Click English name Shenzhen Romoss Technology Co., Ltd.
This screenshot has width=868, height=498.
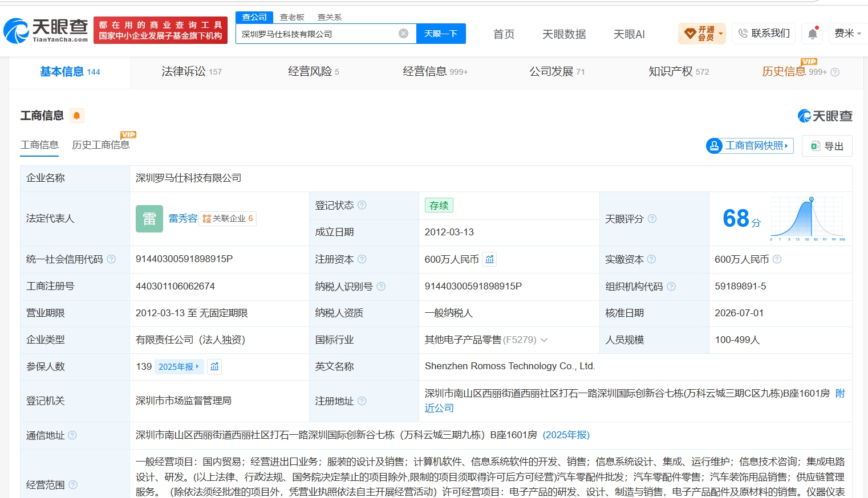(x=510, y=366)
